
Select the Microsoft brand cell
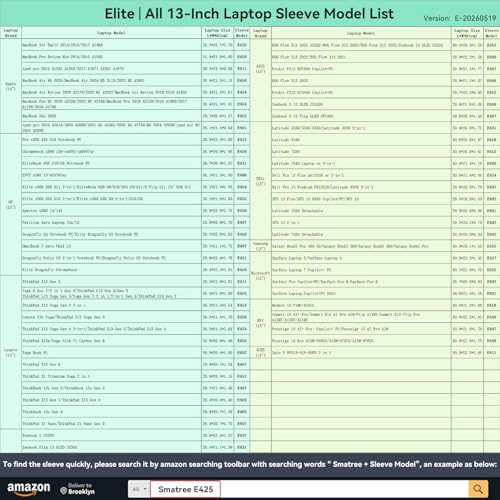(x=260, y=275)
